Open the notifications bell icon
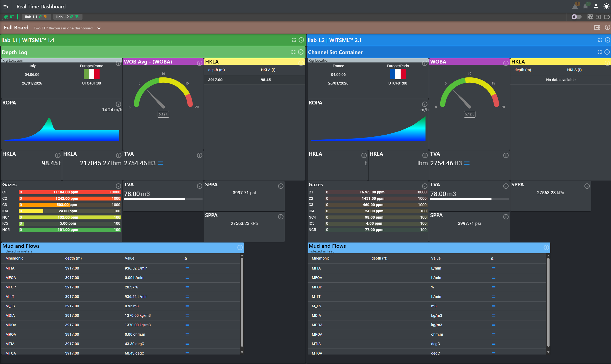 coord(586,6)
